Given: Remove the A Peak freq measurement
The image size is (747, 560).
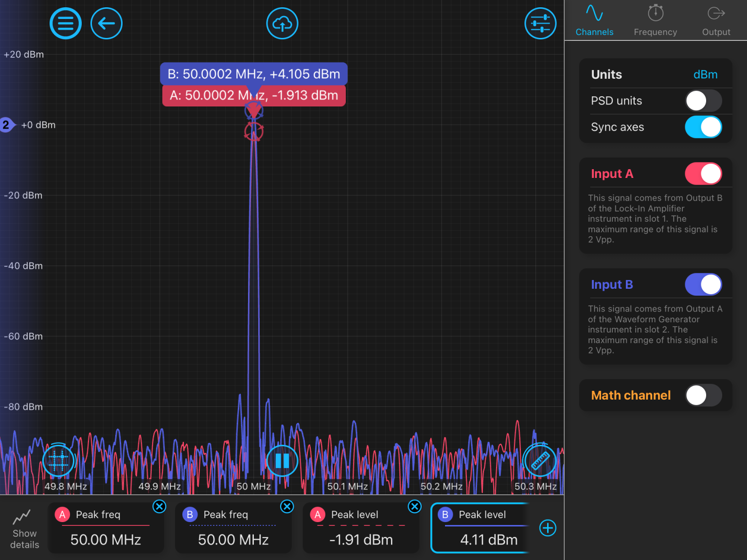Looking at the screenshot, I should coord(159,507).
